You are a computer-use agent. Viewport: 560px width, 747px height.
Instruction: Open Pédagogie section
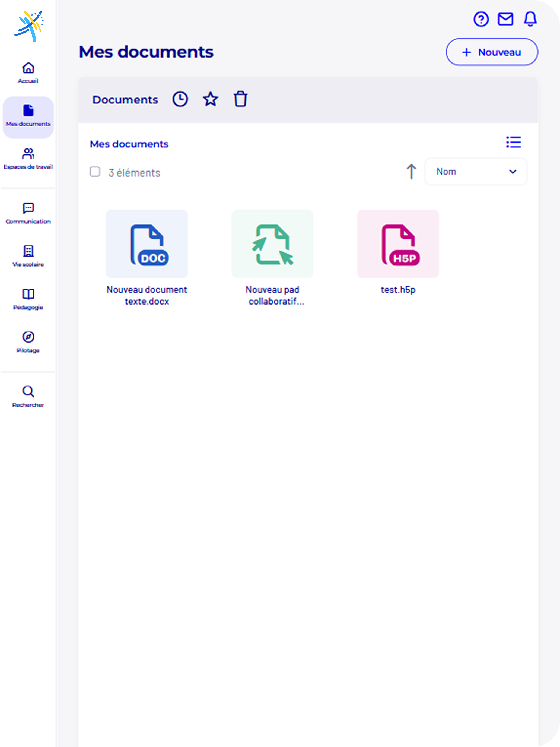point(28,299)
